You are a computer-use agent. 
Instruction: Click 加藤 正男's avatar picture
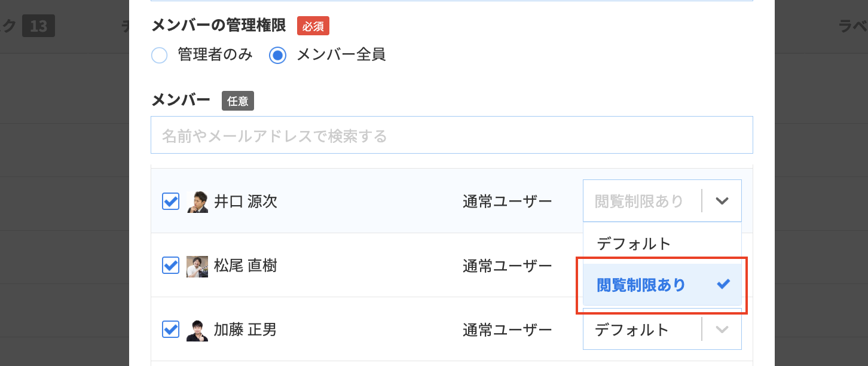point(197,330)
